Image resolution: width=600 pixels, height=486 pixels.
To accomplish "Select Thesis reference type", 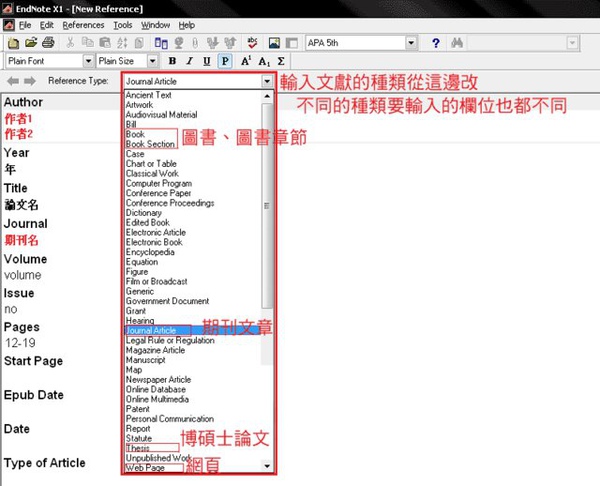I will [x=138, y=448].
